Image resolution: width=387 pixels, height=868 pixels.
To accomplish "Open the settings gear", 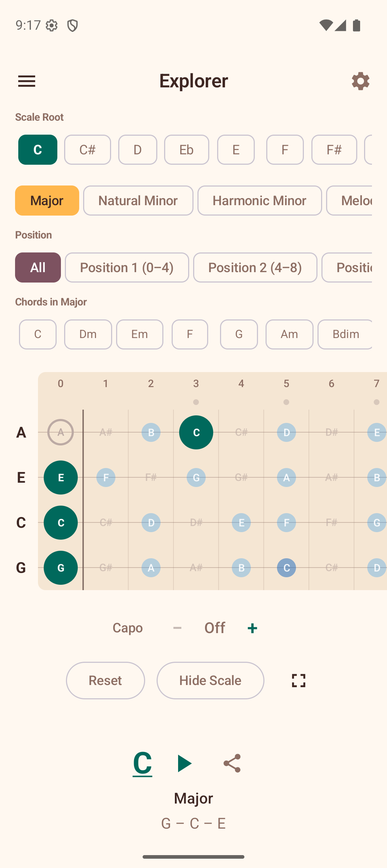I will point(360,81).
